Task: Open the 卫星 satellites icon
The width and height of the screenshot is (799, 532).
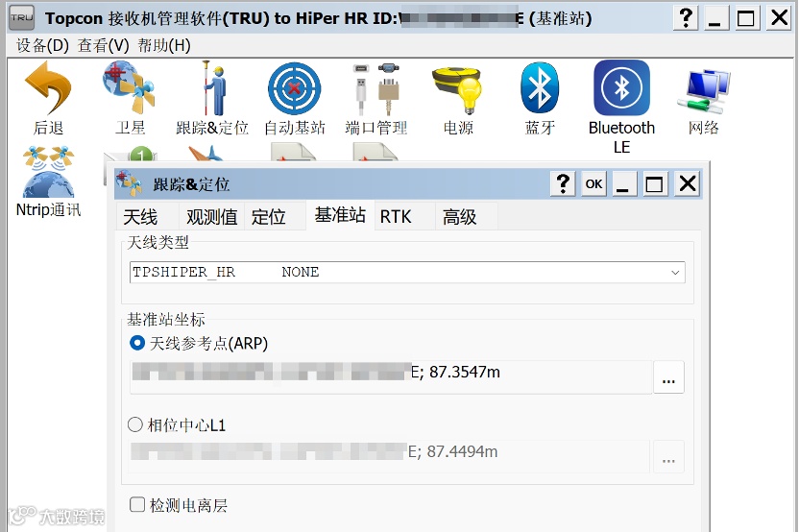Action: (130, 88)
